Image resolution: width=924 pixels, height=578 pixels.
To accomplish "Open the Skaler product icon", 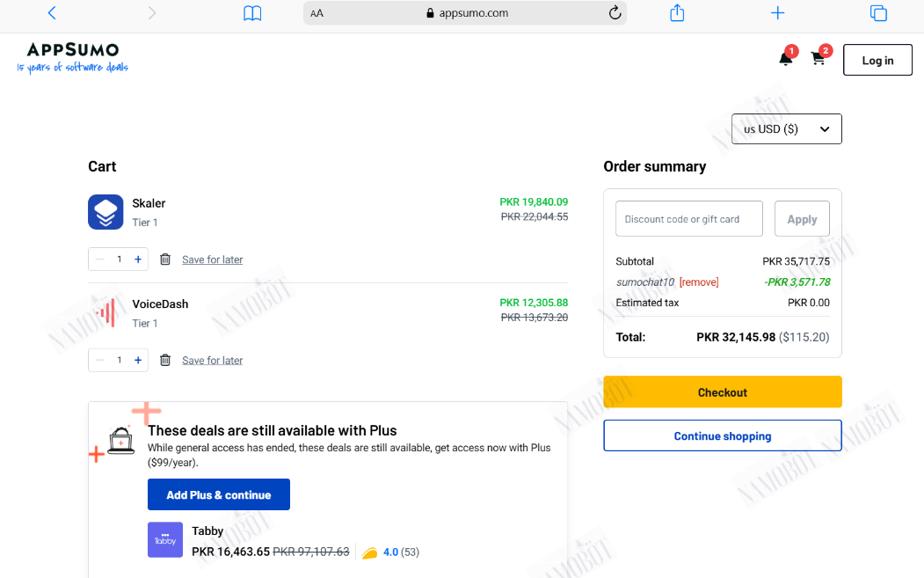I will (105, 212).
